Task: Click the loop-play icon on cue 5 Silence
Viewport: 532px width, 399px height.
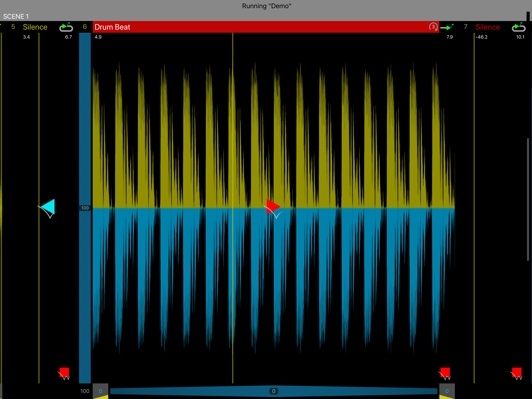Action: click(x=66, y=27)
